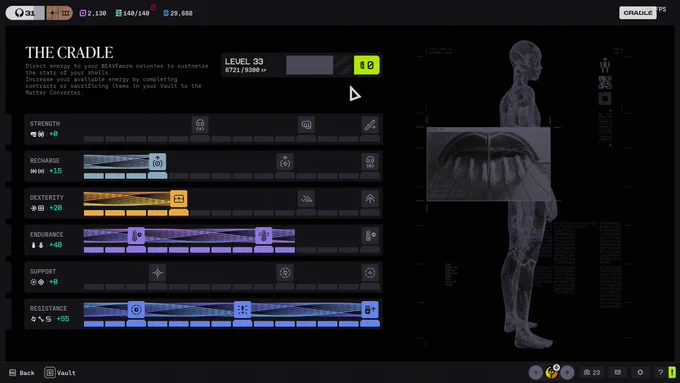The image size is (680, 383).
Task: Add squad member via right plus slot
Action: coord(567,372)
